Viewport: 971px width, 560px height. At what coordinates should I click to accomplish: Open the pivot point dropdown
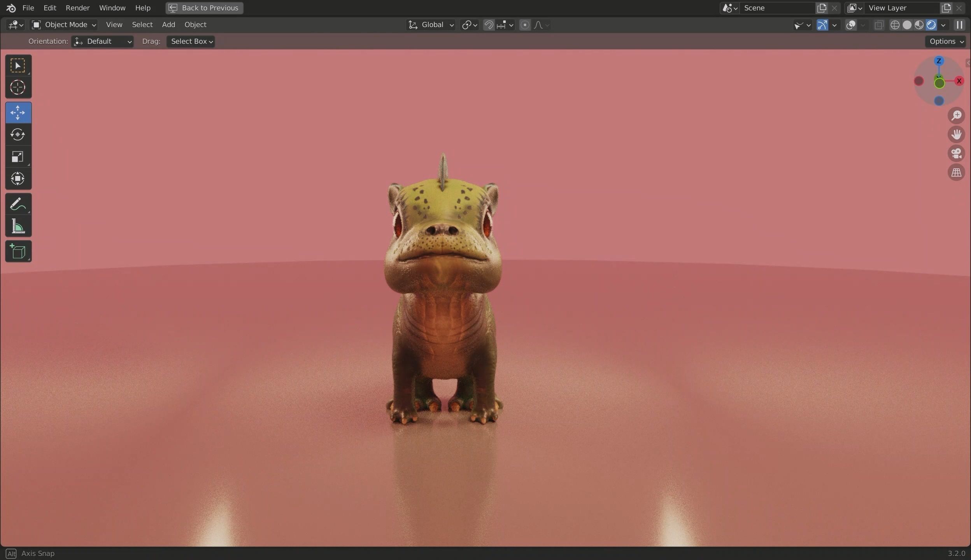pos(469,25)
